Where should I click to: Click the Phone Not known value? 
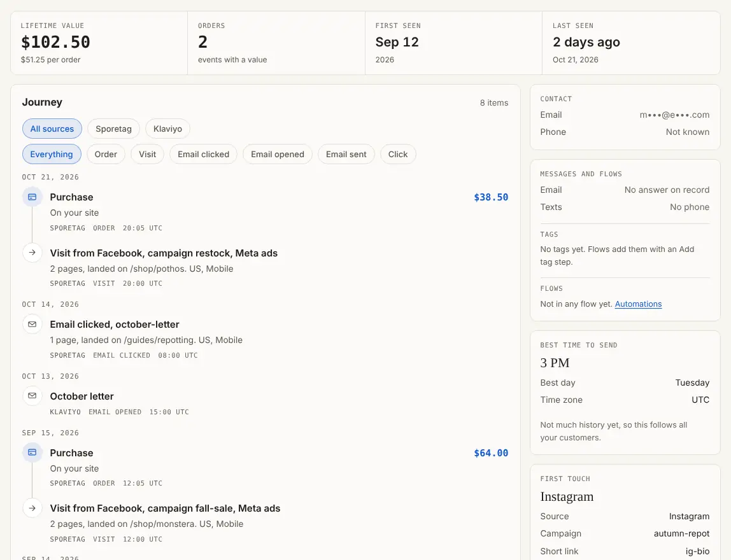pos(688,132)
